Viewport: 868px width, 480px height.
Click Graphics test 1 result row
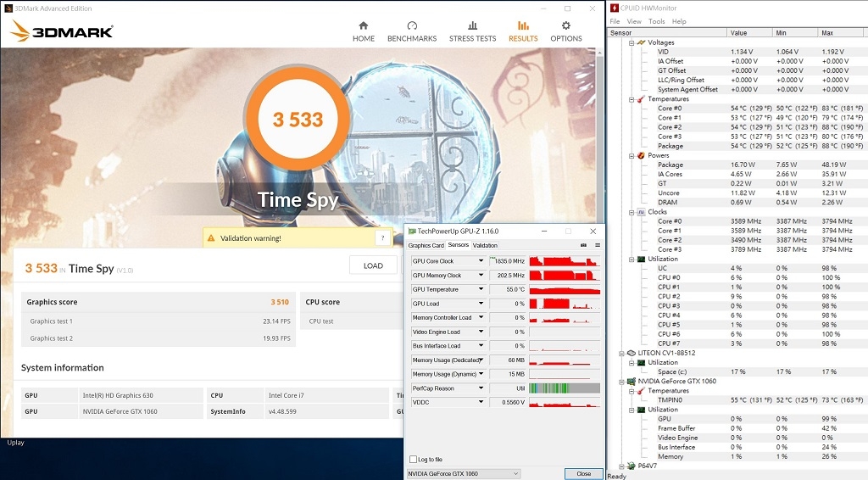[158, 321]
